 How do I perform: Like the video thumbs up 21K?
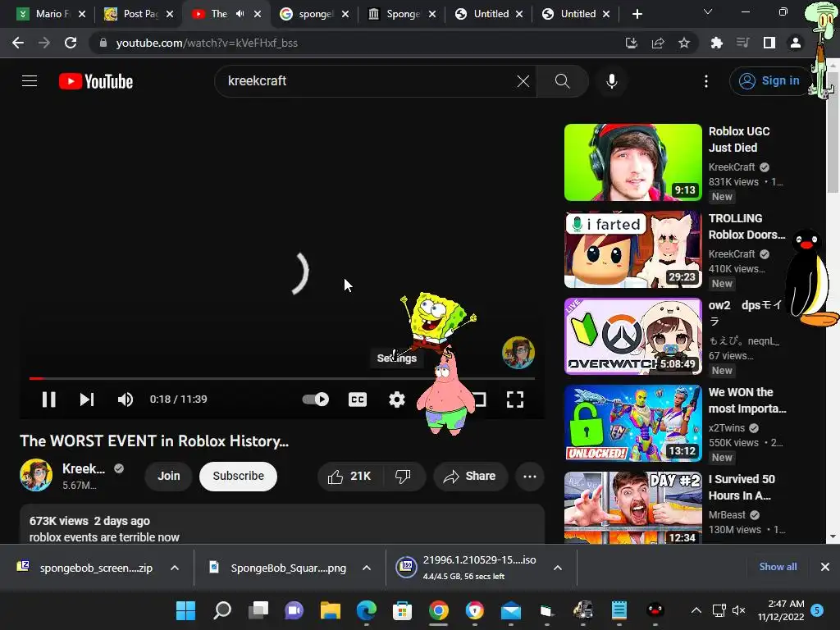coord(349,477)
